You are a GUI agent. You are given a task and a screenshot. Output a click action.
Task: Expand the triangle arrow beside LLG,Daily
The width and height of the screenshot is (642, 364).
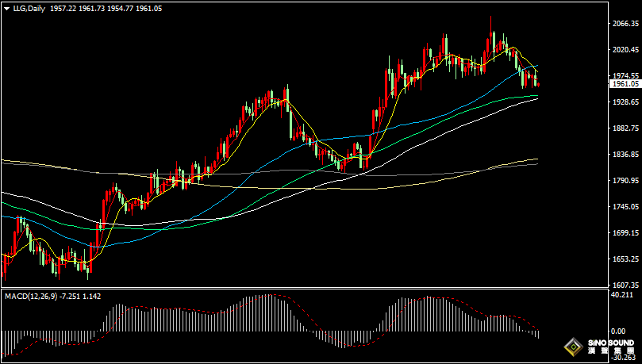[x=7, y=8]
